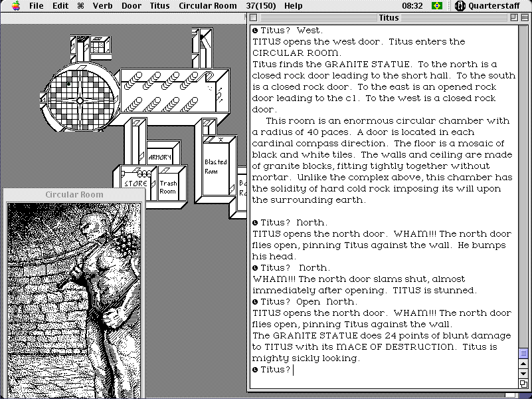Select the ARMORY room on the map
Image resolution: width=532 pixels, height=399 pixels.
159,158
